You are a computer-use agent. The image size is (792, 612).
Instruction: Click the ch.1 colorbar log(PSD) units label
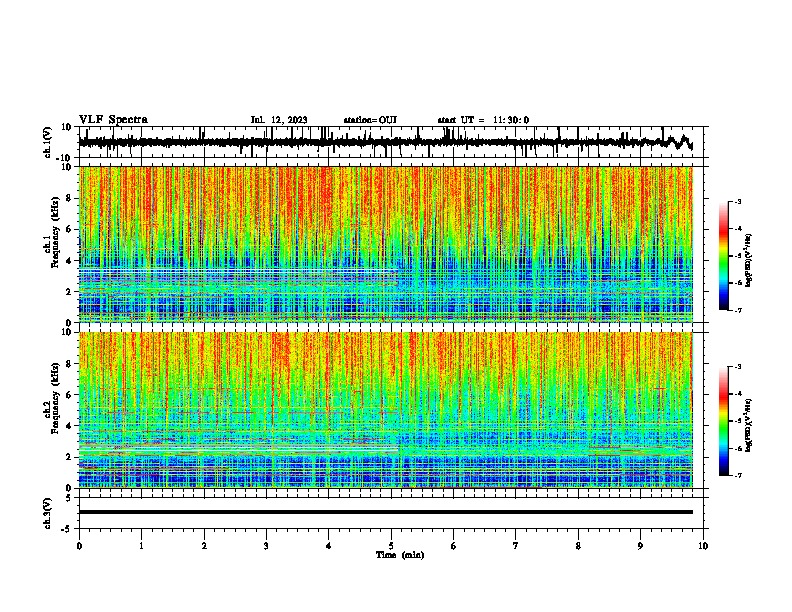coord(749,260)
